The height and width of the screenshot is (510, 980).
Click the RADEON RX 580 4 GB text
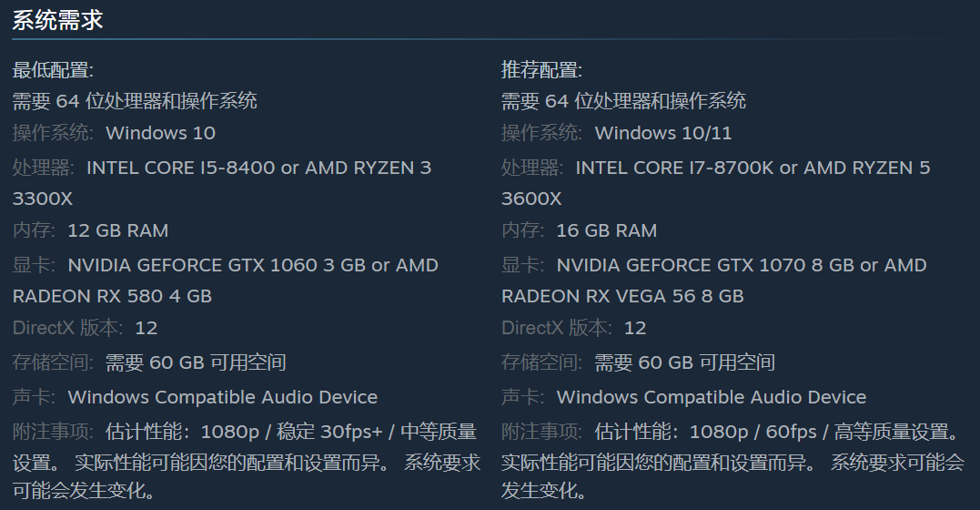pyautogui.click(x=112, y=296)
